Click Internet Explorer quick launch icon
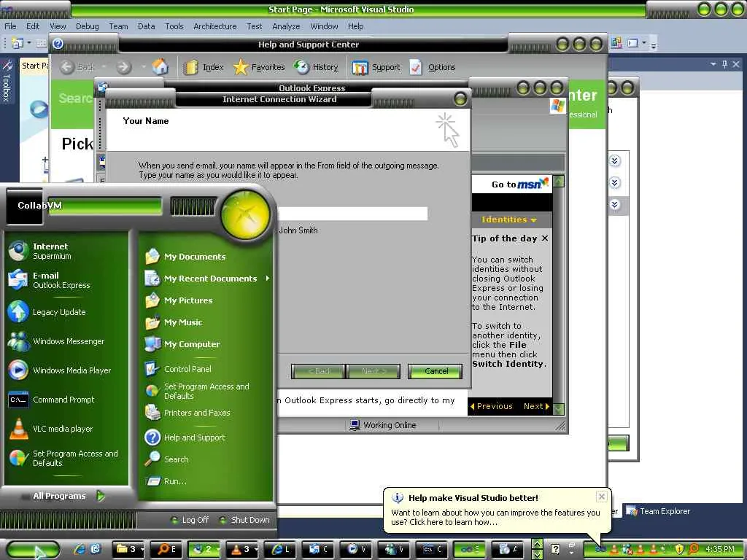This screenshot has height=560, width=747. coord(80,549)
